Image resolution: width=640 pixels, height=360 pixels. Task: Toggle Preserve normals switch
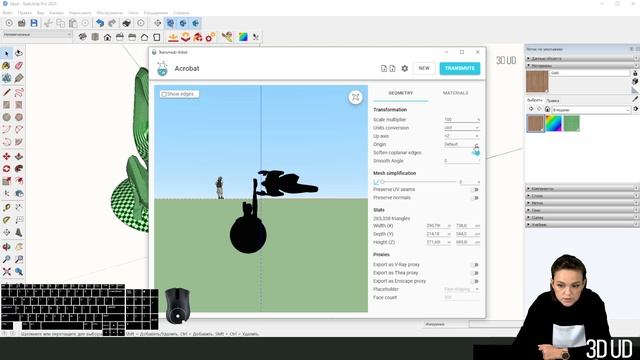tap(474, 198)
